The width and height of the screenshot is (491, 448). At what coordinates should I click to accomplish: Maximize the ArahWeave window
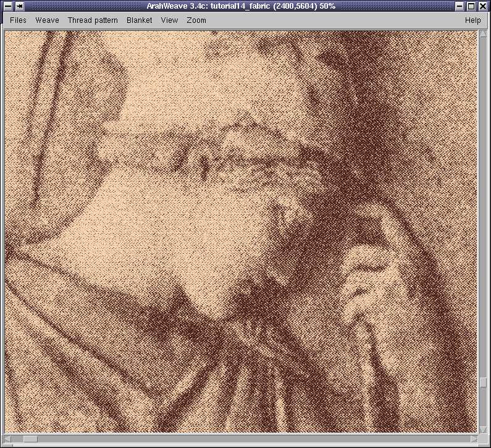point(471,6)
